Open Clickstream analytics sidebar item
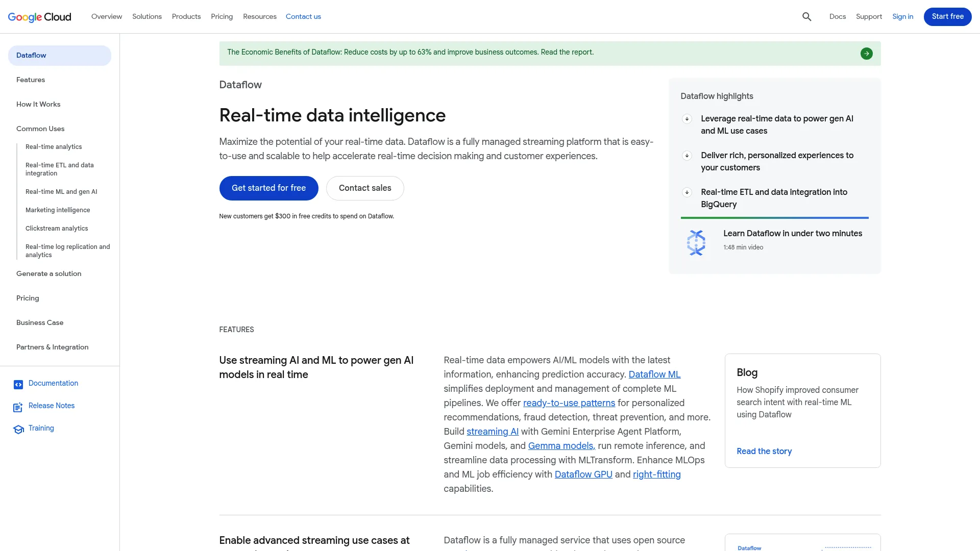 (57, 229)
